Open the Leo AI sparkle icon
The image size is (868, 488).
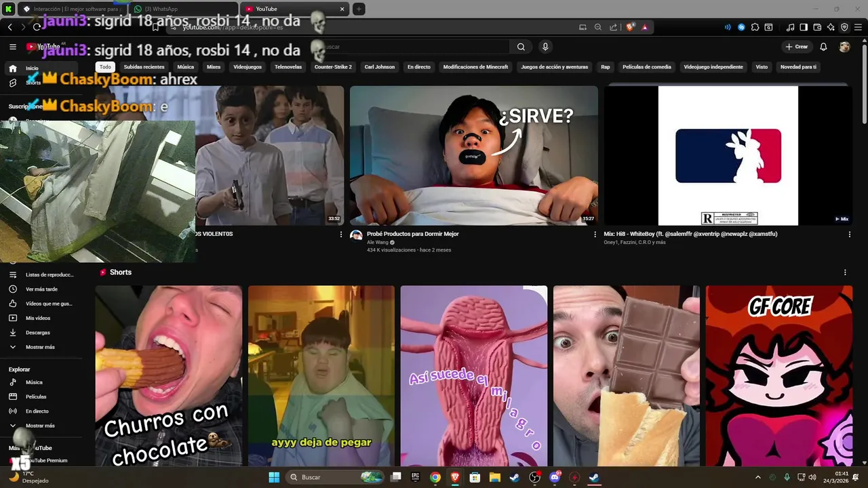click(831, 27)
